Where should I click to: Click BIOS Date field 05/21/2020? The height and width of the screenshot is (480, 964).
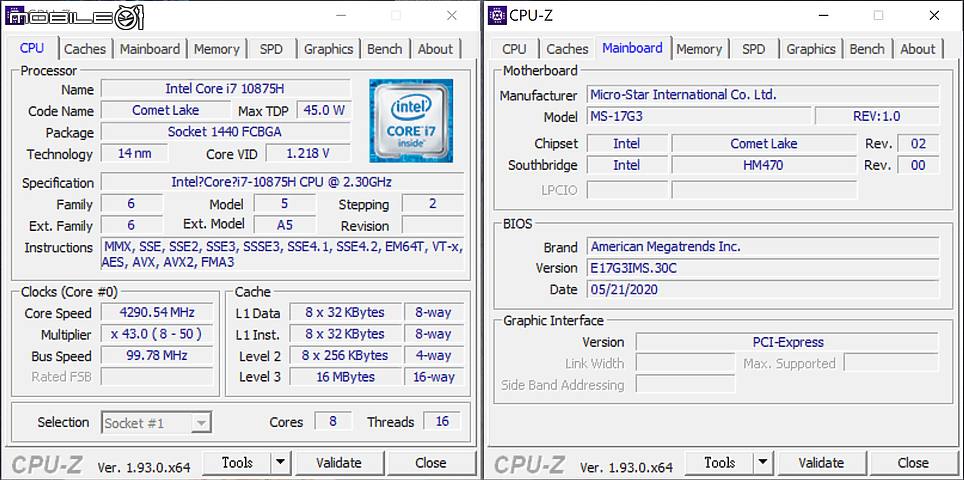(x=763, y=289)
